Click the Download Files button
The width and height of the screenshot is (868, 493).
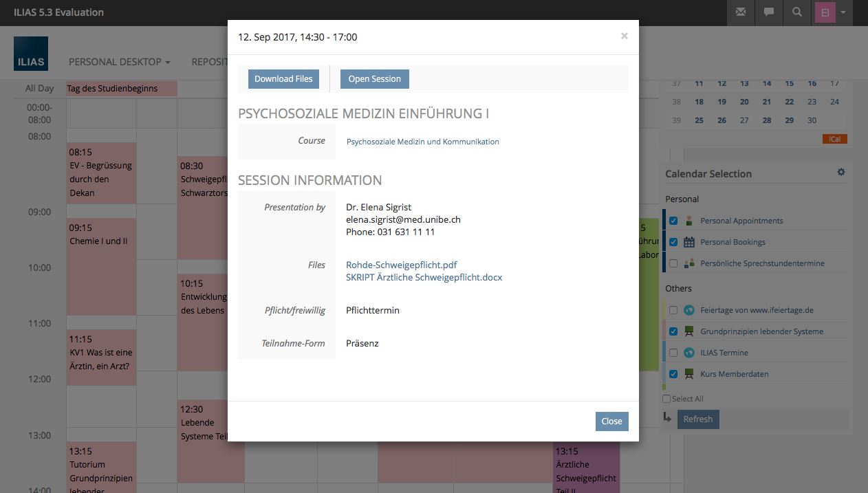(x=283, y=79)
